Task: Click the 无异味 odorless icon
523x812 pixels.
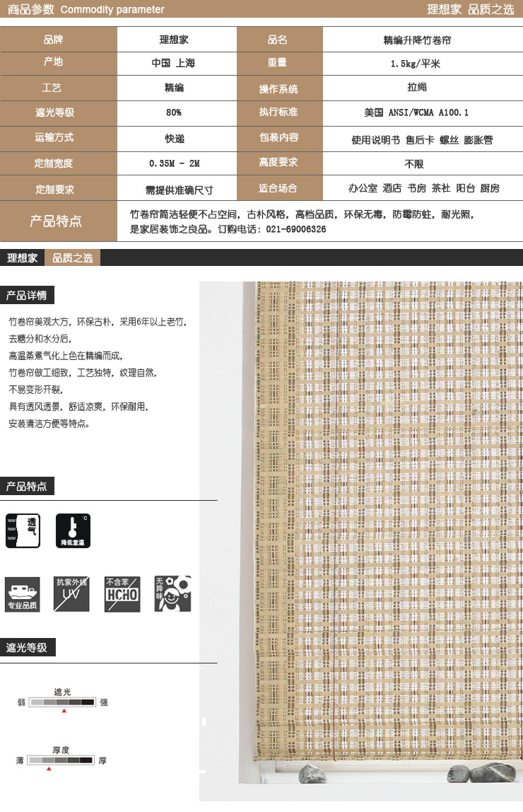Action: click(x=172, y=593)
